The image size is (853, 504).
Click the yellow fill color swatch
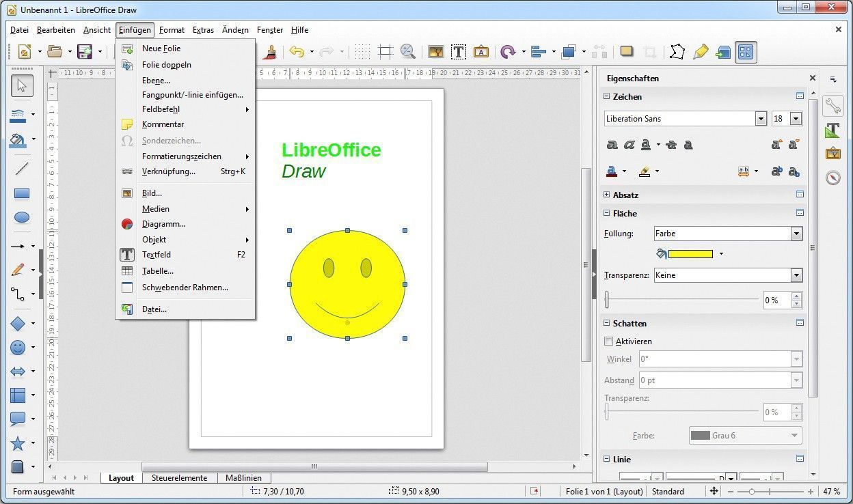[690, 254]
